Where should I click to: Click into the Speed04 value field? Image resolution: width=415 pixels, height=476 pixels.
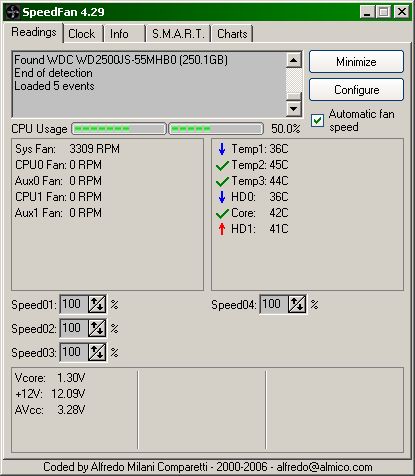pyautogui.click(x=274, y=304)
